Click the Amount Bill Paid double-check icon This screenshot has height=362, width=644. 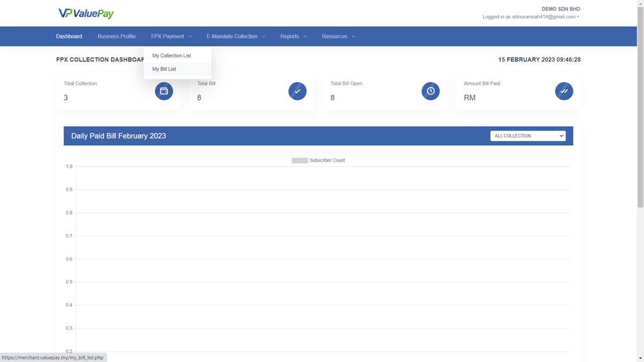[x=564, y=91]
